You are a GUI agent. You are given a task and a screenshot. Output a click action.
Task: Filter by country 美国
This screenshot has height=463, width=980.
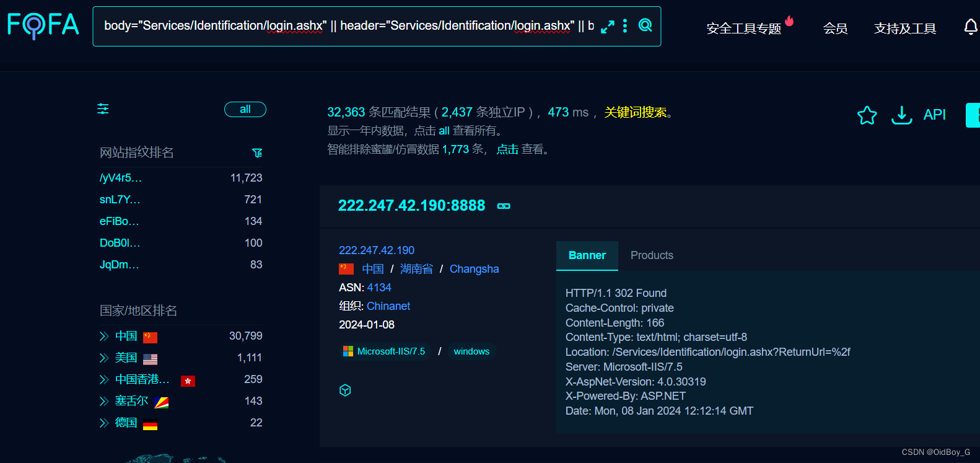[x=126, y=358]
